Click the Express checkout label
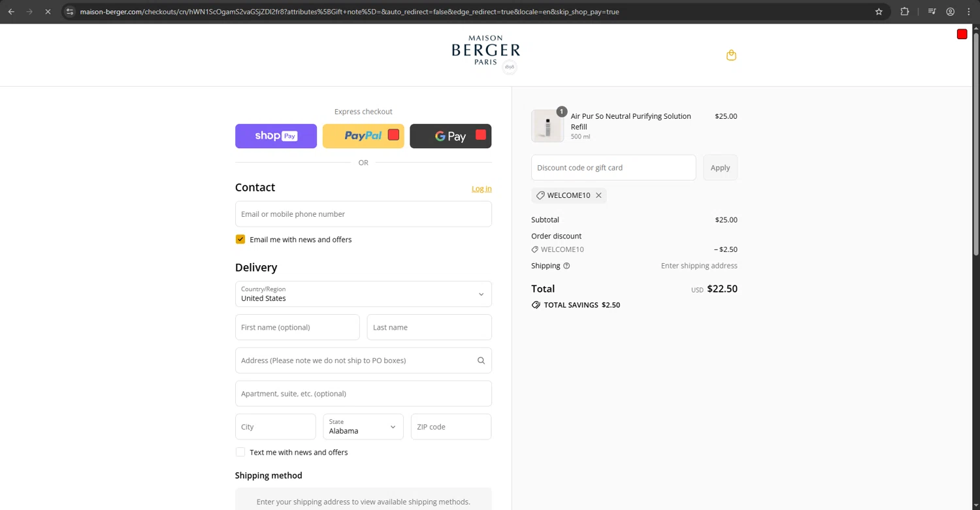 click(363, 112)
